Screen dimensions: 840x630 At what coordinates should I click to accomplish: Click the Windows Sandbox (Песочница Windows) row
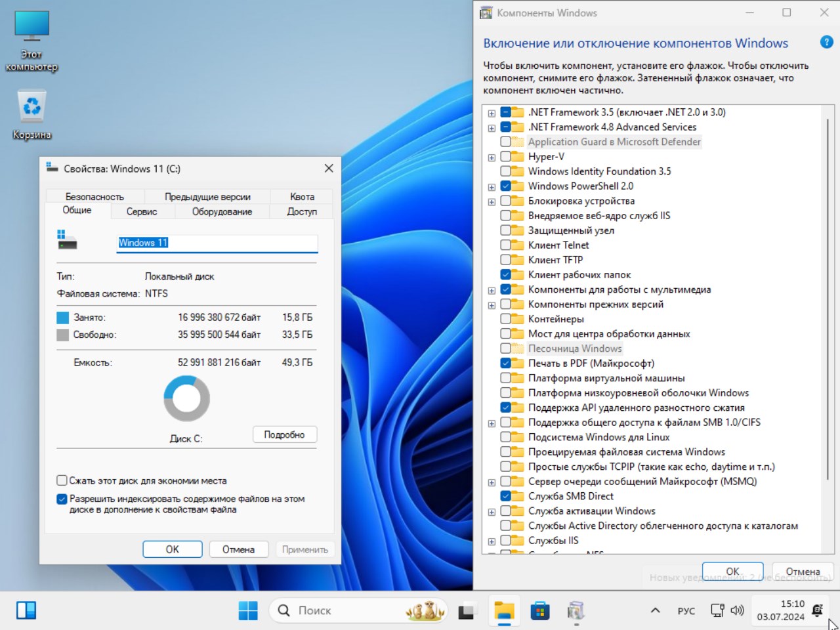[x=575, y=348]
